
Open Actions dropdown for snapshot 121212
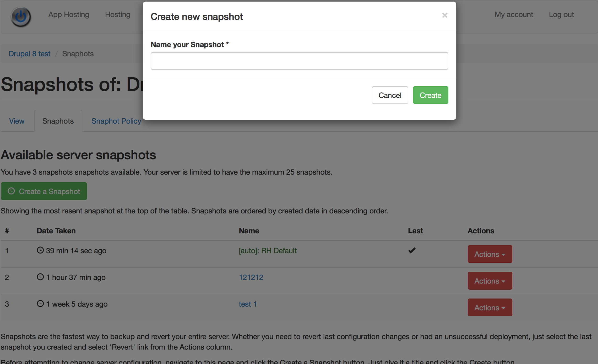tap(490, 281)
